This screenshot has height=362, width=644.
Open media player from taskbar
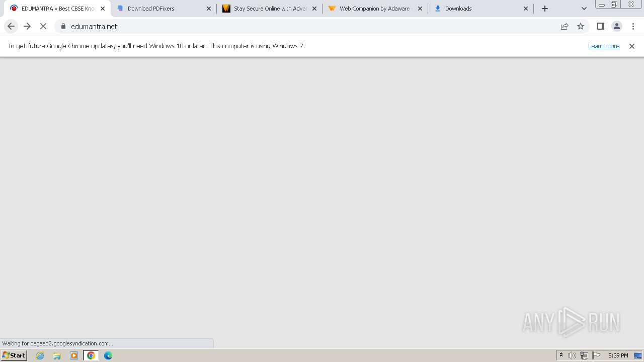[74, 355]
